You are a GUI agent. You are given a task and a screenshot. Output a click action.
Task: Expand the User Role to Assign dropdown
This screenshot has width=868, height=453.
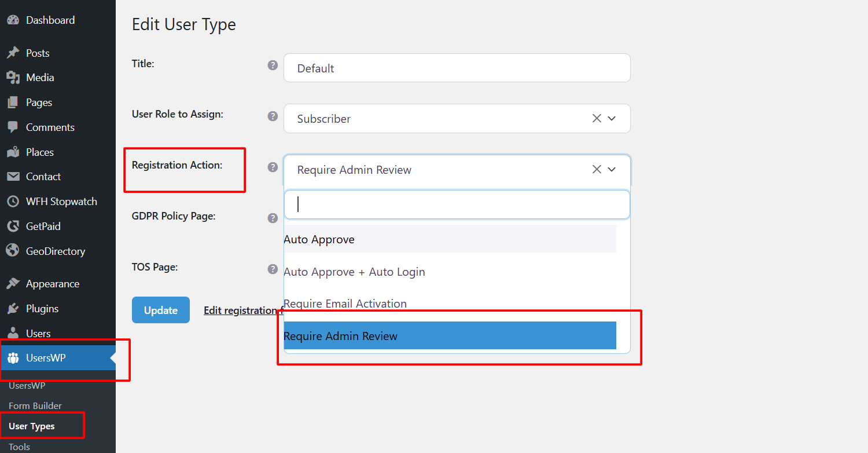(x=612, y=118)
